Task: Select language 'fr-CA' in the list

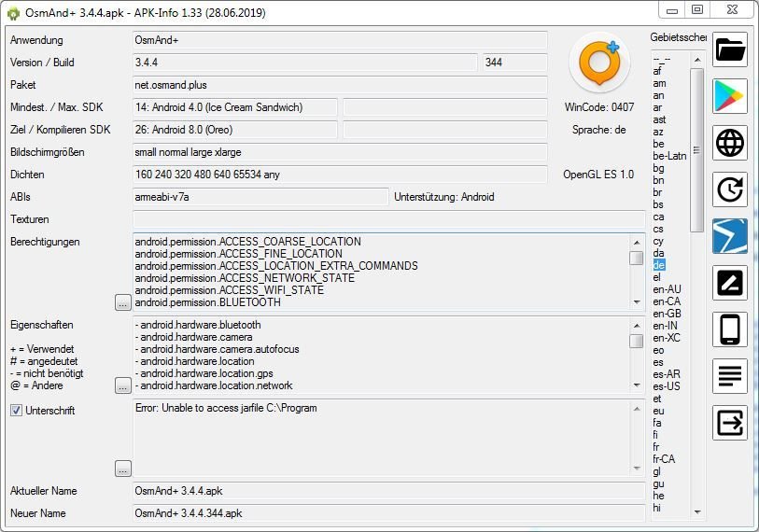Action: click(664, 459)
